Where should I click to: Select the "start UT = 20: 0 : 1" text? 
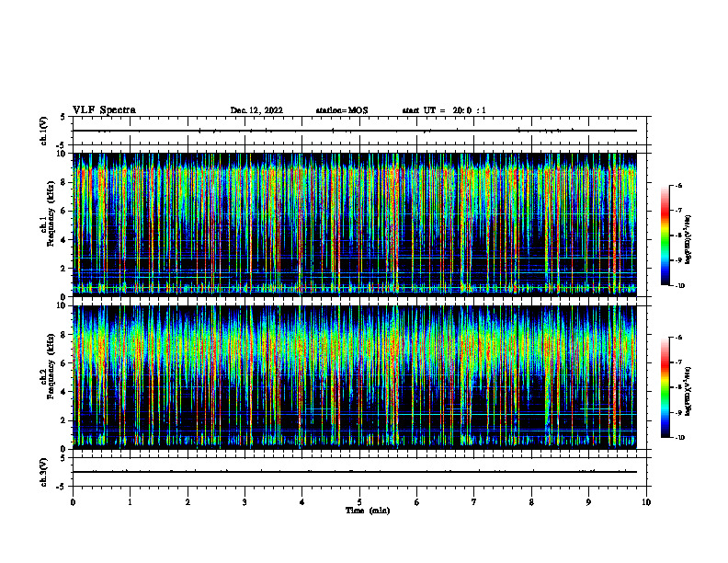point(444,110)
